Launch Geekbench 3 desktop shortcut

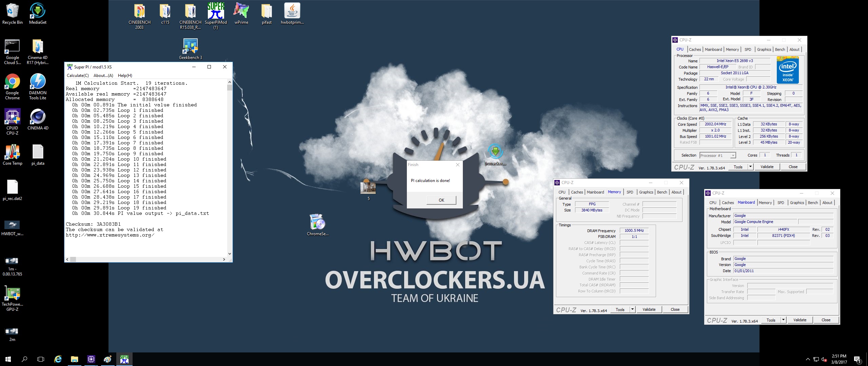190,49
